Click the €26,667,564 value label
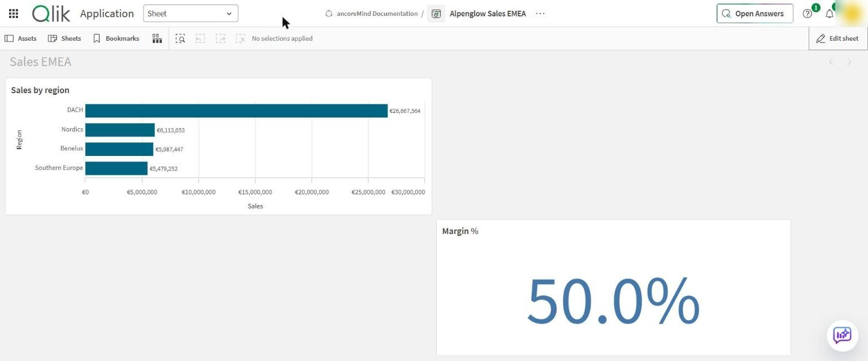This screenshot has width=868, height=361. (x=405, y=111)
